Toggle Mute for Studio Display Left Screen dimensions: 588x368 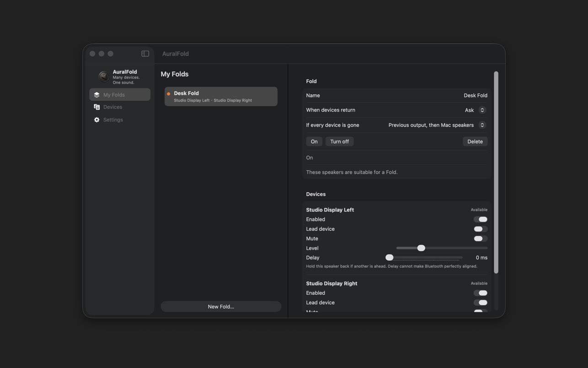click(481, 238)
